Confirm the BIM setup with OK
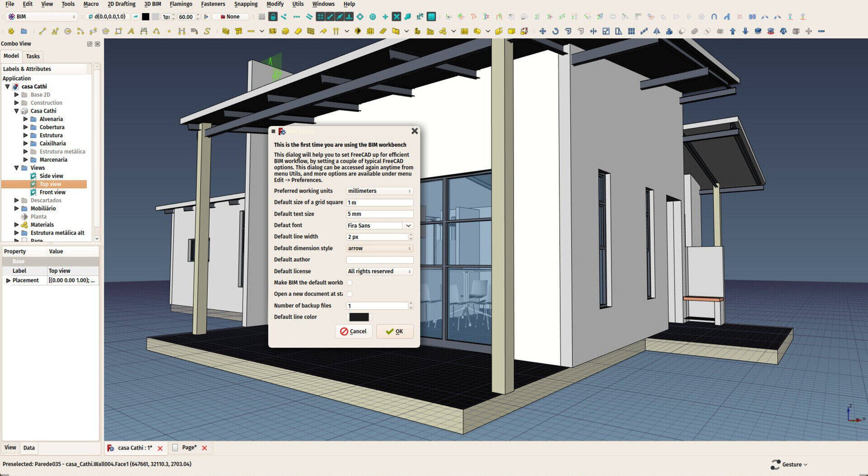The height and width of the screenshot is (476, 868). 395,331
